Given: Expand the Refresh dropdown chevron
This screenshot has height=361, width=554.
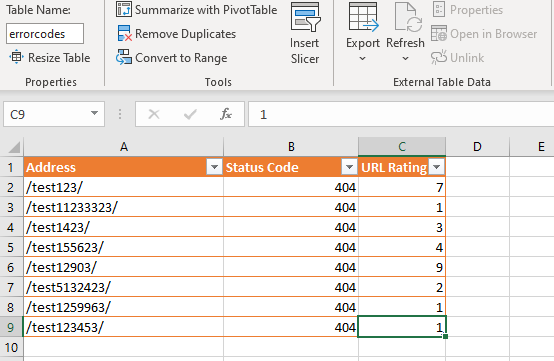Looking at the screenshot, I should tap(406, 58).
